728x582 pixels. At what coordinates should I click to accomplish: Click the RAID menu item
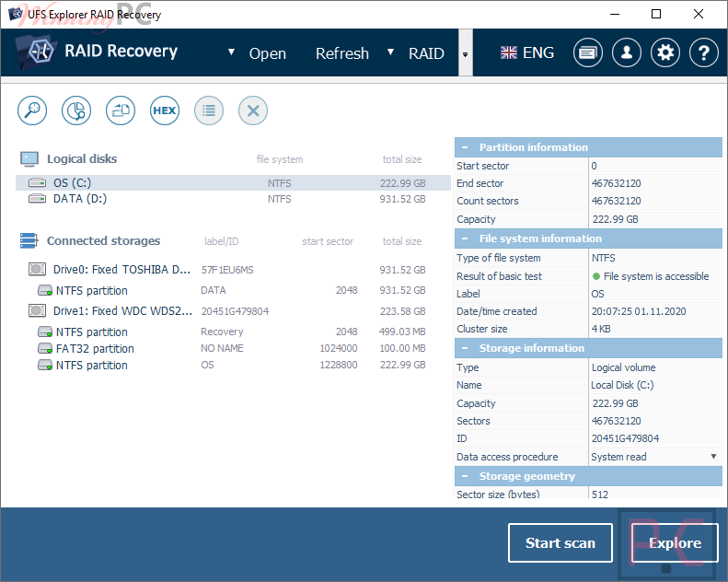(x=426, y=53)
